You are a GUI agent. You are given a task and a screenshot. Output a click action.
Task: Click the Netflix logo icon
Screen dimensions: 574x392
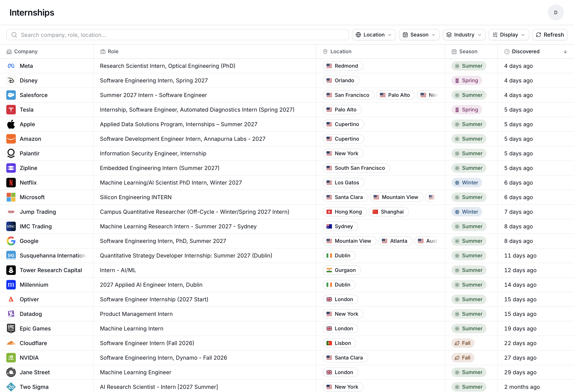(x=11, y=183)
